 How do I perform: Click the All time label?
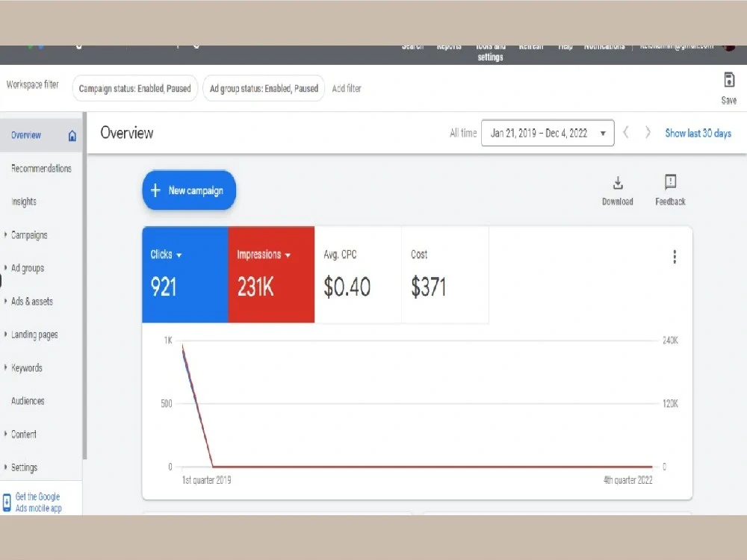(463, 133)
